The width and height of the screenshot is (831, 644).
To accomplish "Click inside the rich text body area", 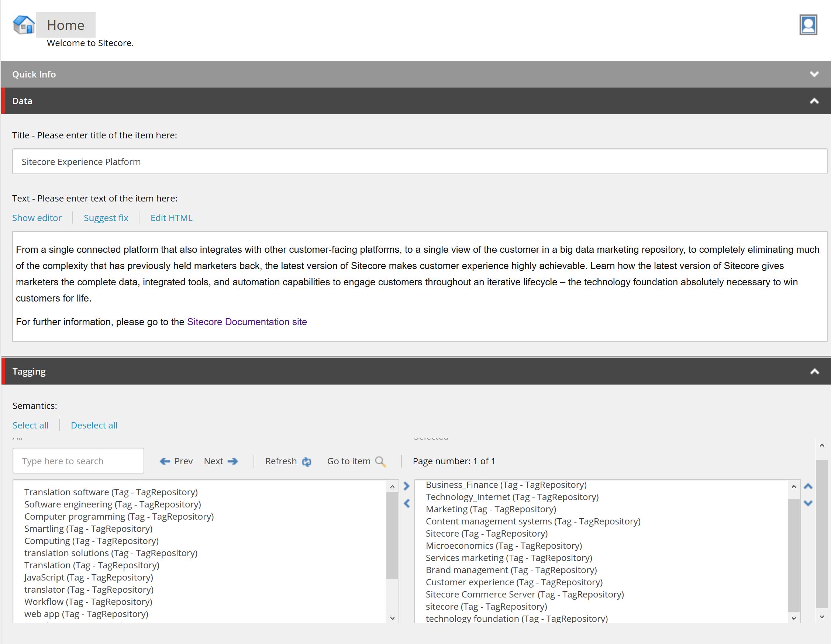I will [420, 286].
